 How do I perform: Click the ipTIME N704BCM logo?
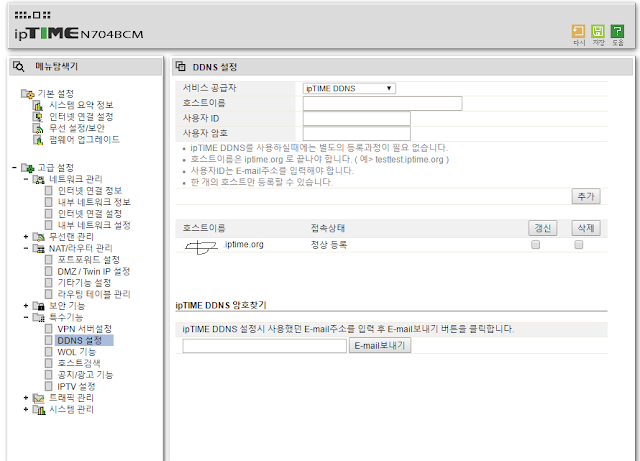coord(79,33)
